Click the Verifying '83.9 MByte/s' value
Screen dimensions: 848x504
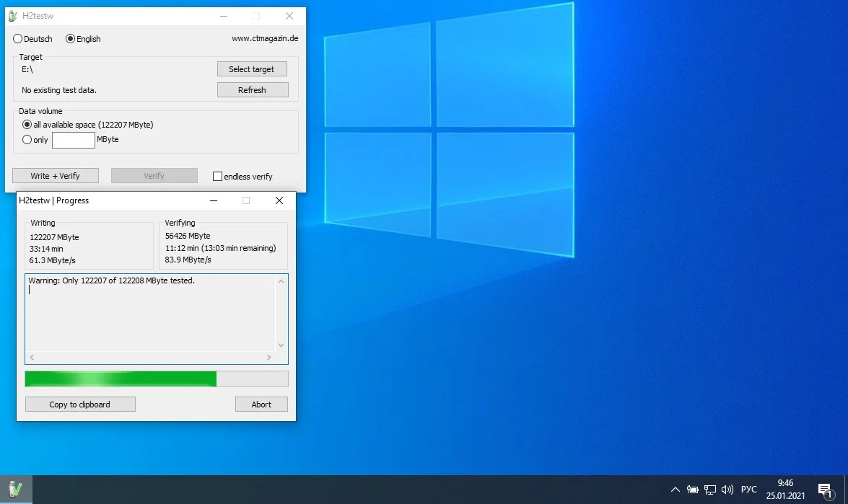click(x=188, y=260)
